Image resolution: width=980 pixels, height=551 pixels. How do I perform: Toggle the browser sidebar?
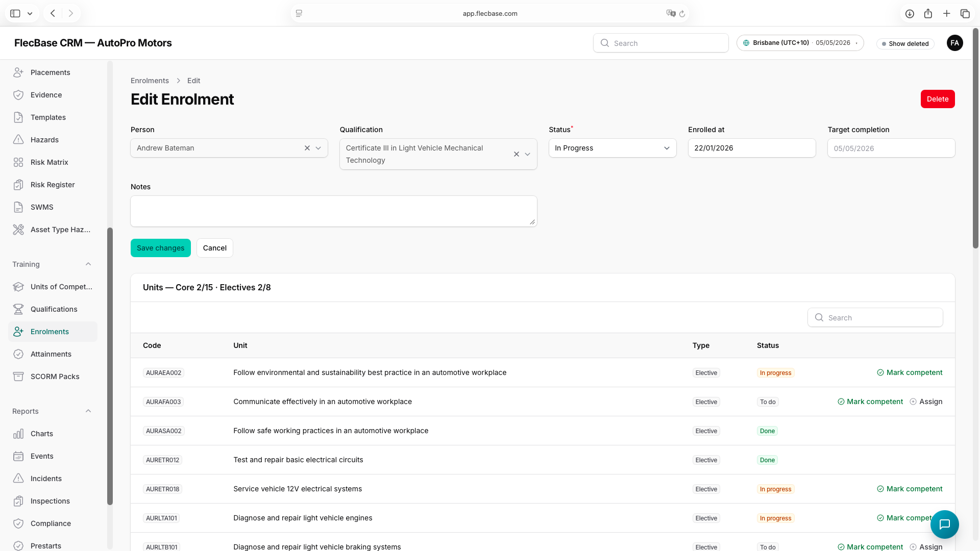pyautogui.click(x=15, y=14)
